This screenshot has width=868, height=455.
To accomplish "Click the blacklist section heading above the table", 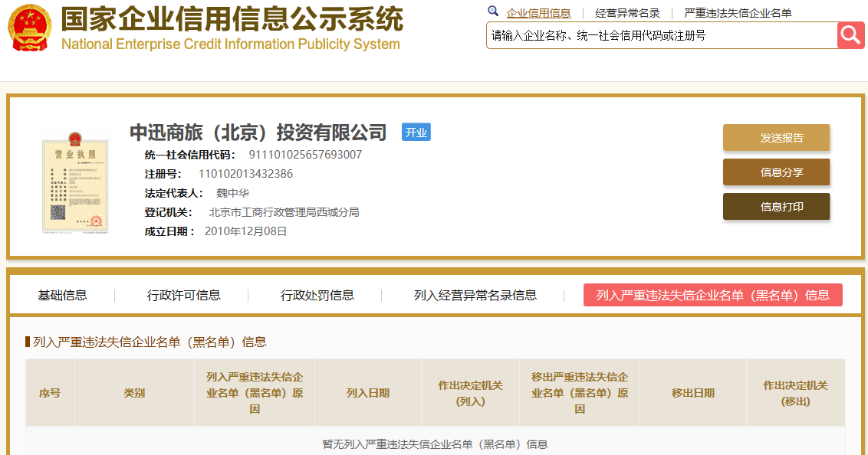I will pos(150,342).
